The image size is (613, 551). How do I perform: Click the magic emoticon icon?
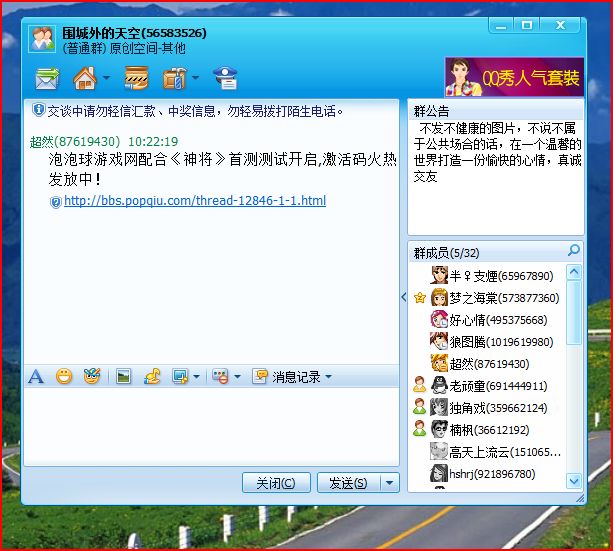point(92,377)
